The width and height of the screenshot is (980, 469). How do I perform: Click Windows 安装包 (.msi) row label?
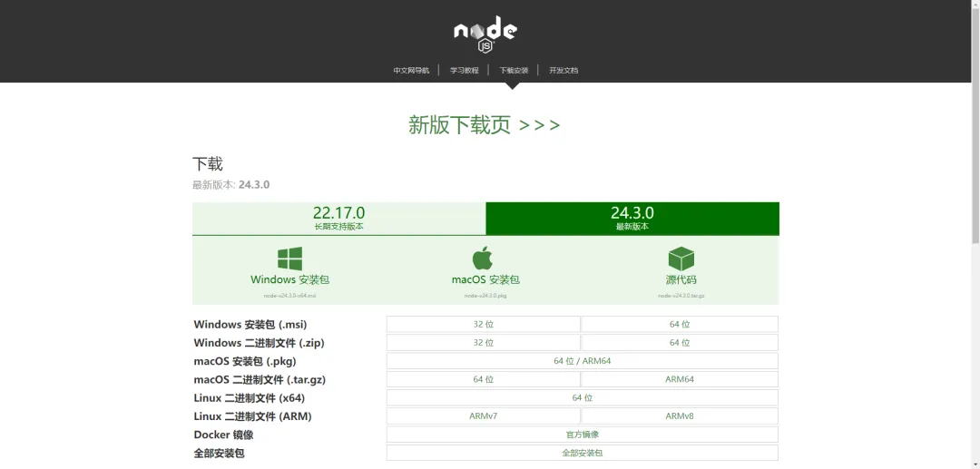[x=250, y=324]
